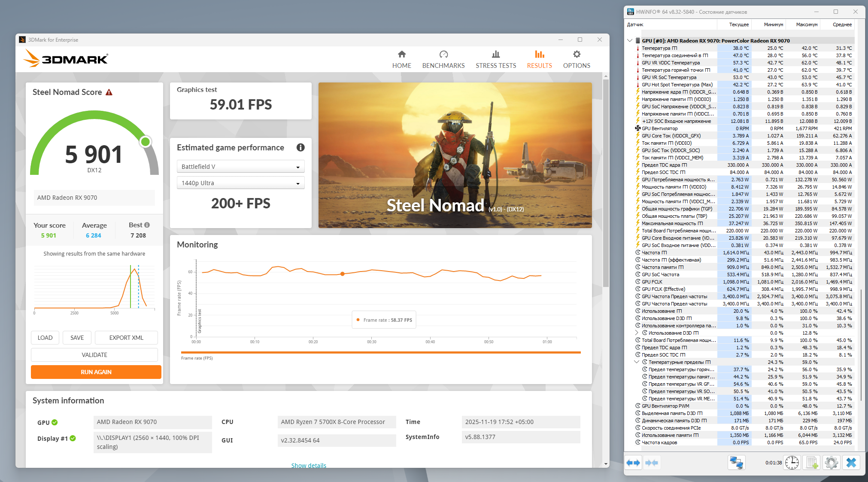Click the AMD Radeon RX 9070 field under the score
The image size is (868, 482).
tap(94, 198)
